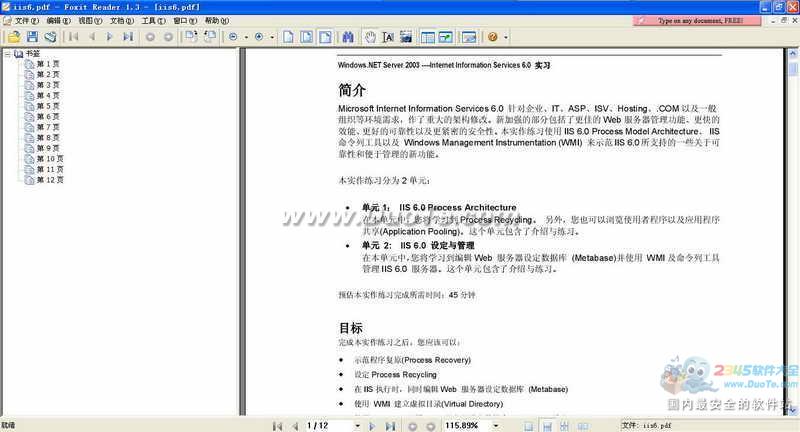
Task: Jump to last page in status bar
Action: 390,426
